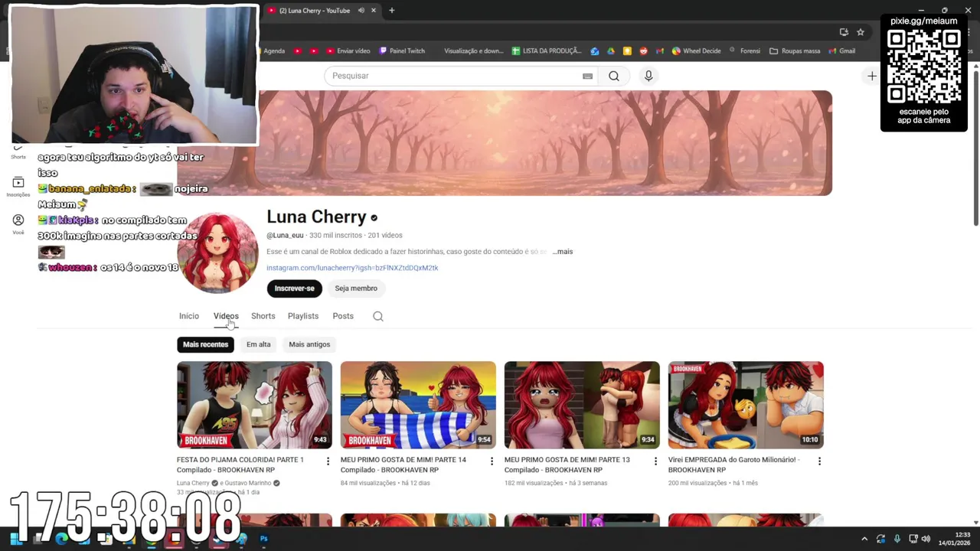Image resolution: width=980 pixels, height=551 pixels.
Task: Click title Virei EMPREGADA do Garoto Milionário
Action: 734,465
